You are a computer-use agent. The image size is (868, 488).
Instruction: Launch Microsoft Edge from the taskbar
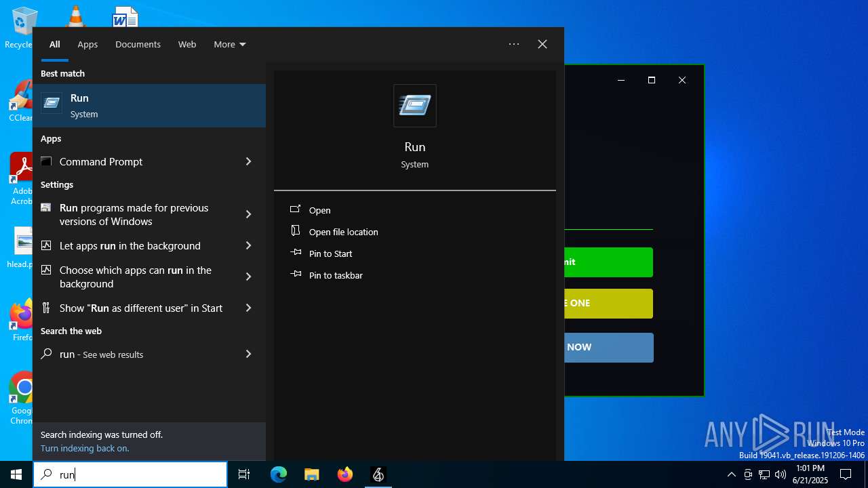279,474
